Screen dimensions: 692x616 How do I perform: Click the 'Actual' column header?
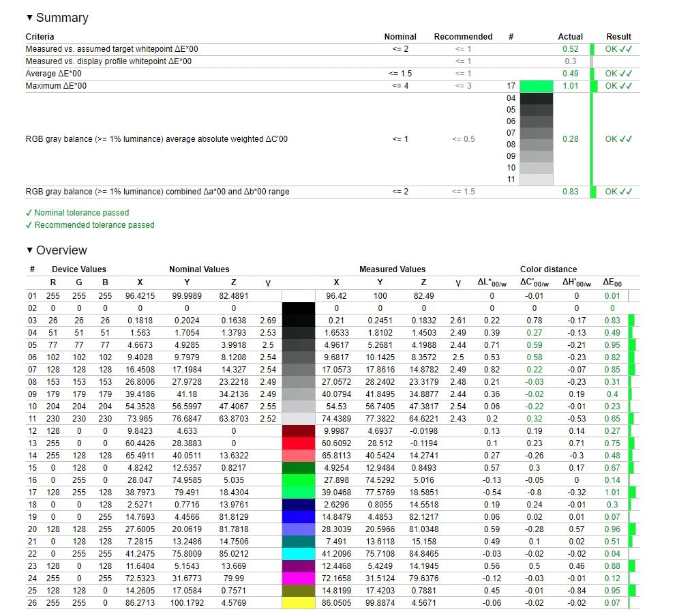point(570,37)
